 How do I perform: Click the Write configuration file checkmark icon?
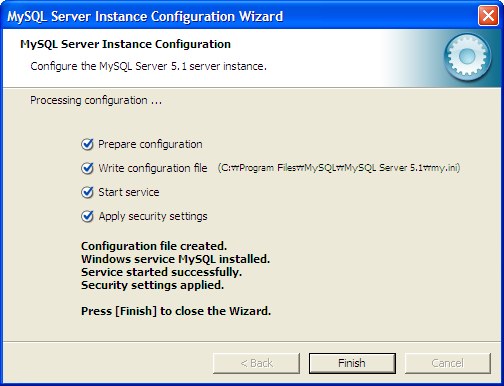point(87,168)
